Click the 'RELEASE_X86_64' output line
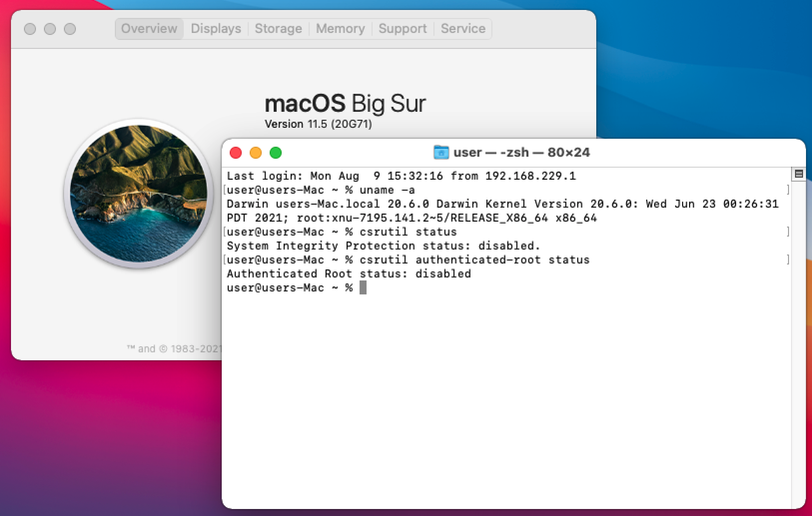The height and width of the screenshot is (516, 812). click(411, 218)
